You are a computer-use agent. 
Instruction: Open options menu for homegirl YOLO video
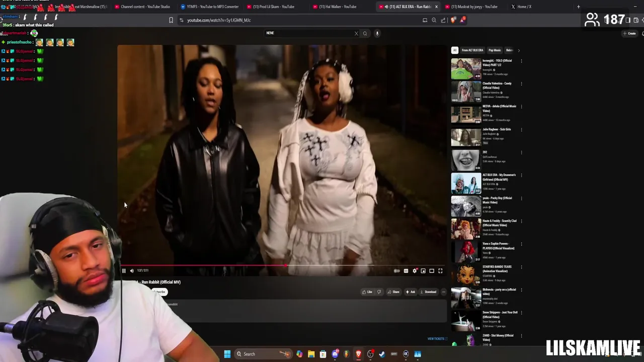pyautogui.click(x=521, y=61)
